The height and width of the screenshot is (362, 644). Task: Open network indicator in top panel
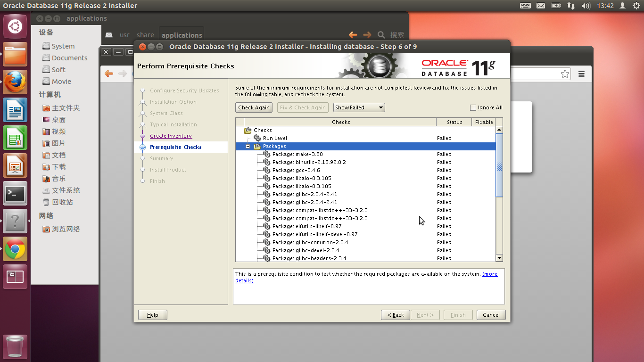(571, 6)
